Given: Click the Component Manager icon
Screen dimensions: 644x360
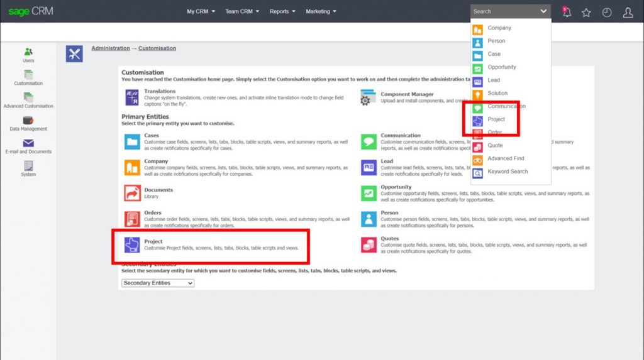Looking at the screenshot, I should pos(368,97).
